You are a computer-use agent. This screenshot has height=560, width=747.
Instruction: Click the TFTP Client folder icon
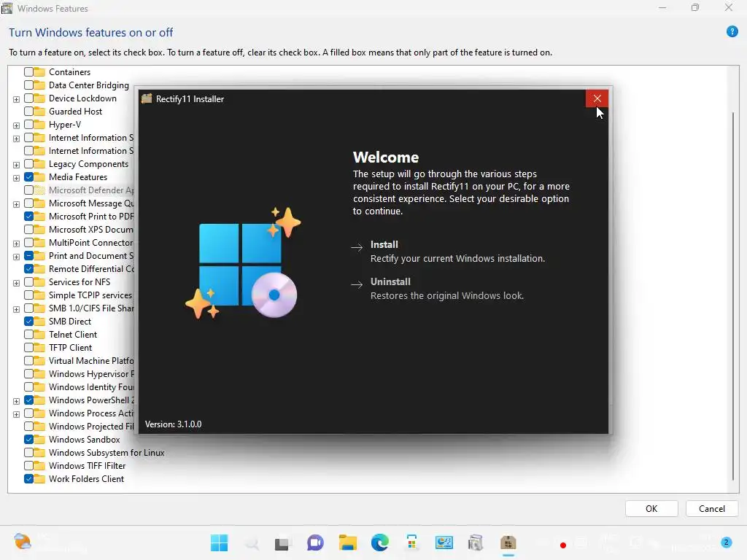(x=39, y=348)
